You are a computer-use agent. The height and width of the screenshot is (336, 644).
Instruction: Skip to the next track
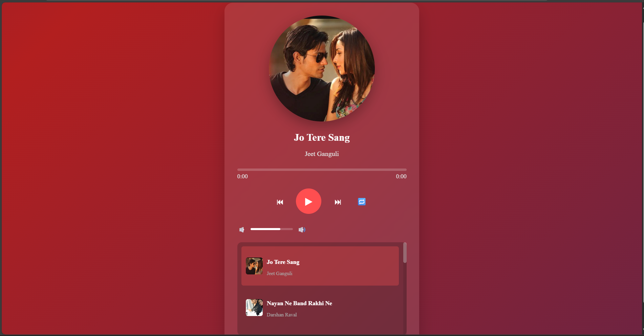[338, 202]
